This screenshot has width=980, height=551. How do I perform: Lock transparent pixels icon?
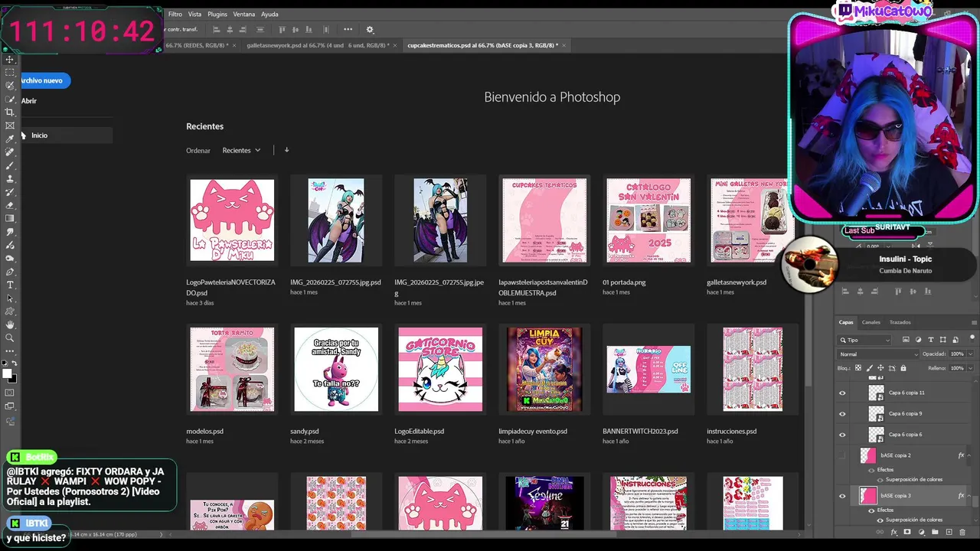pyautogui.click(x=858, y=368)
